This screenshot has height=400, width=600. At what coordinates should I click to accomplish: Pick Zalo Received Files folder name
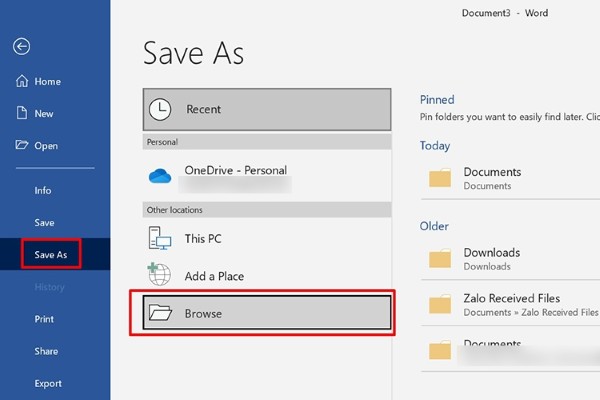click(x=512, y=298)
